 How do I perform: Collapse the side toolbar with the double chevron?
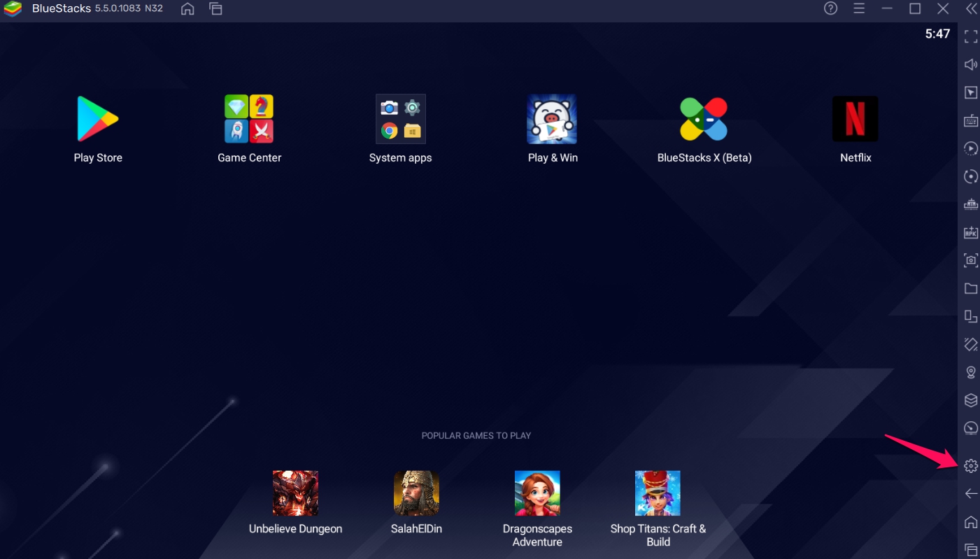971,8
